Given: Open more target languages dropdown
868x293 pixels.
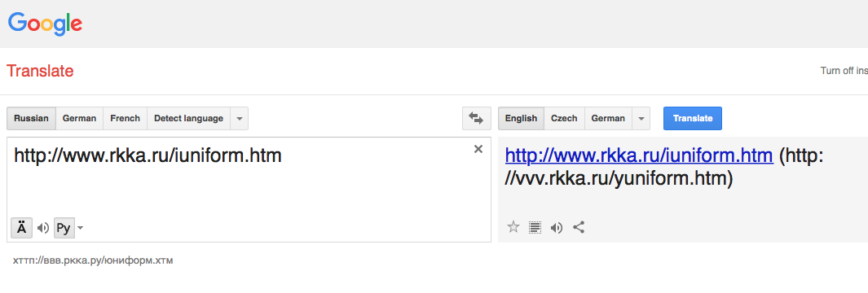Looking at the screenshot, I should 641,118.
